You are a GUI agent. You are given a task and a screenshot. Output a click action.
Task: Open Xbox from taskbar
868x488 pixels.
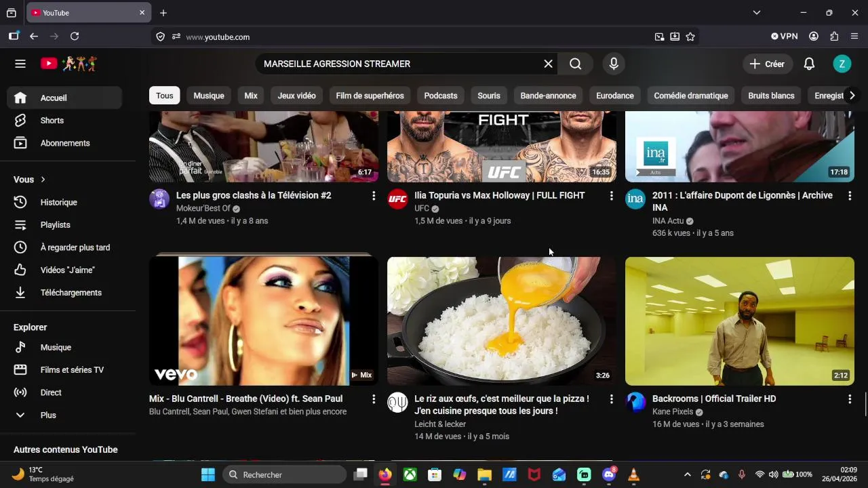coord(410,474)
